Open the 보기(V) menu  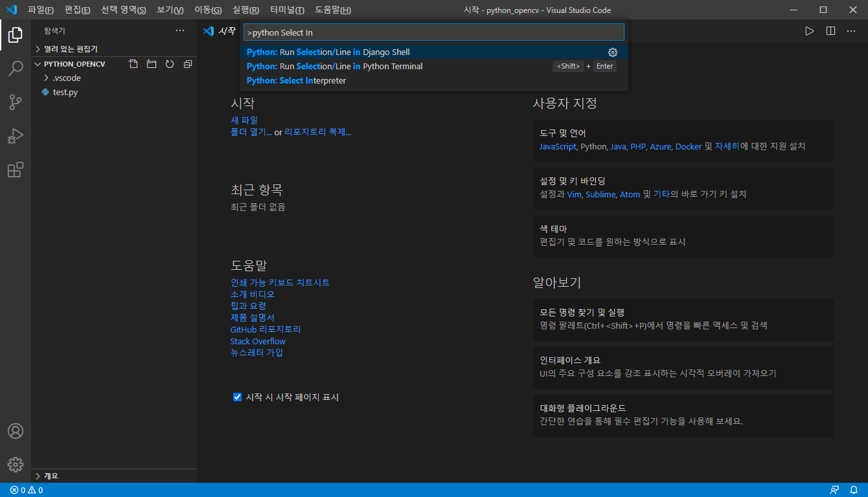pyautogui.click(x=170, y=10)
